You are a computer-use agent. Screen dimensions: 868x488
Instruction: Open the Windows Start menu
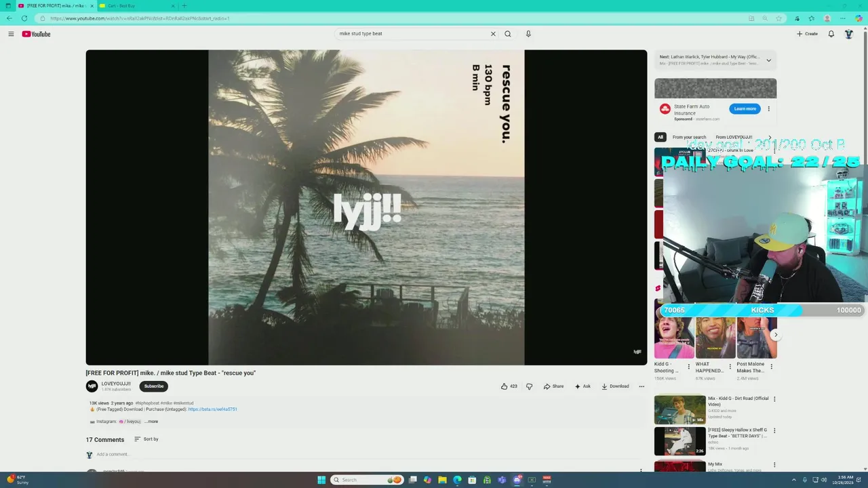[x=321, y=480]
